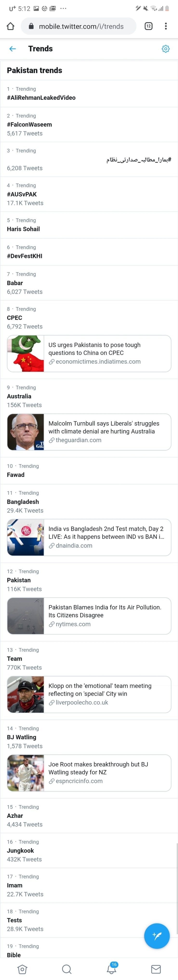The width and height of the screenshot is (178, 980).
Task: Open browser three-dot menu
Action: pyautogui.click(x=165, y=26)
